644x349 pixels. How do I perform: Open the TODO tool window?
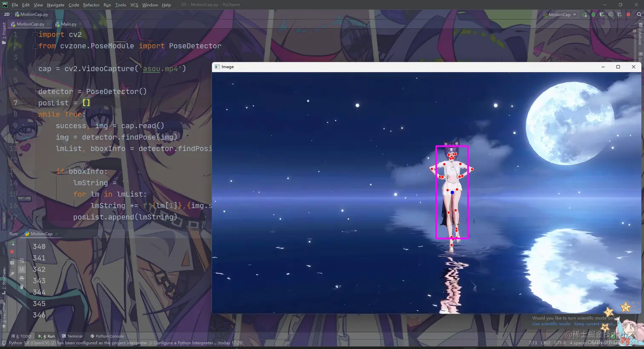point(21,336)
